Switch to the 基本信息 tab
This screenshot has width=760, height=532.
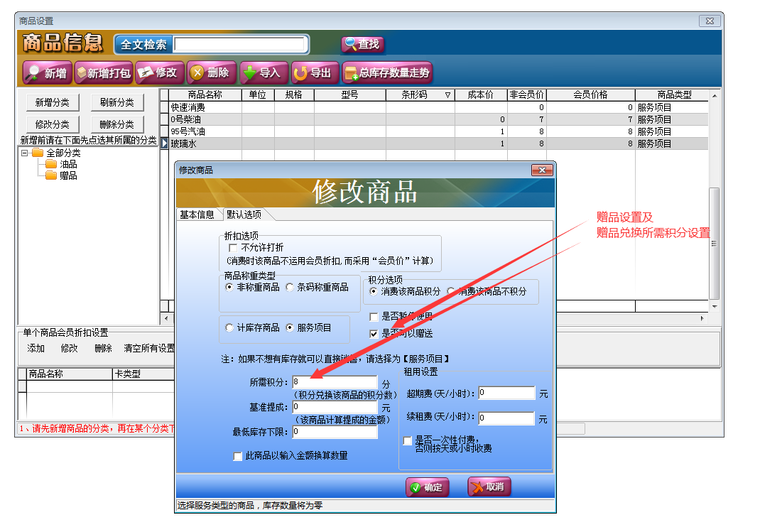pyautogui.click(x=197, y=215)
